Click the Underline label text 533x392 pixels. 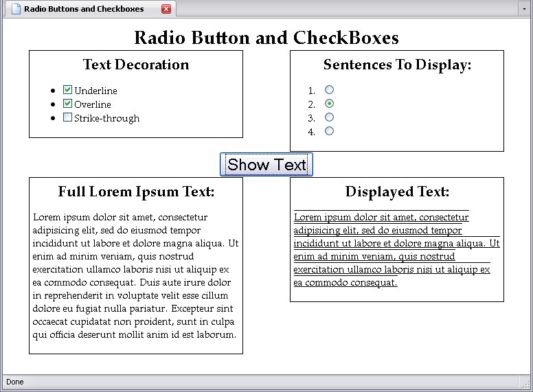(x=95, y=91)
